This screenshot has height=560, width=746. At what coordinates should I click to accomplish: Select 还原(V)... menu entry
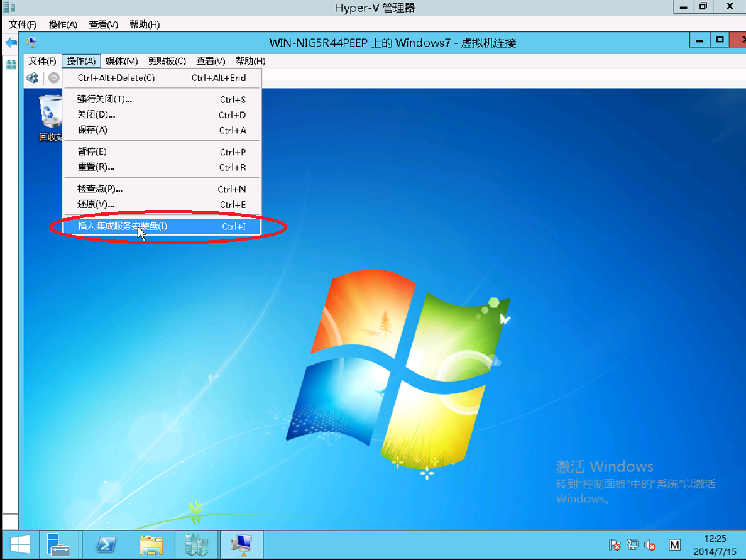coord(162,204)
